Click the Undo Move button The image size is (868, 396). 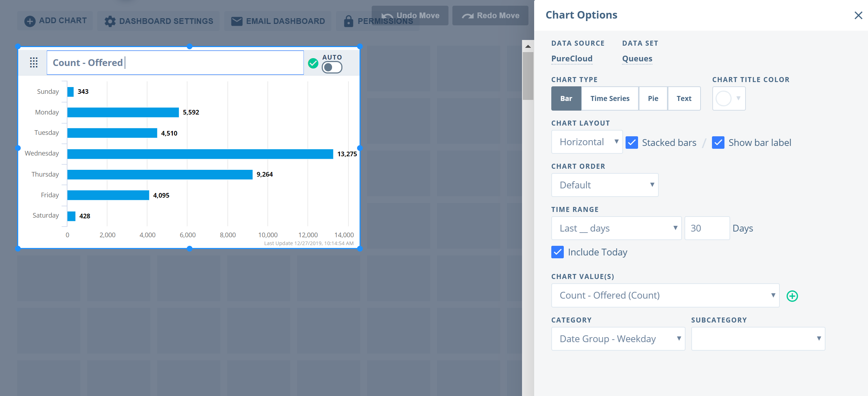(410, 15)
